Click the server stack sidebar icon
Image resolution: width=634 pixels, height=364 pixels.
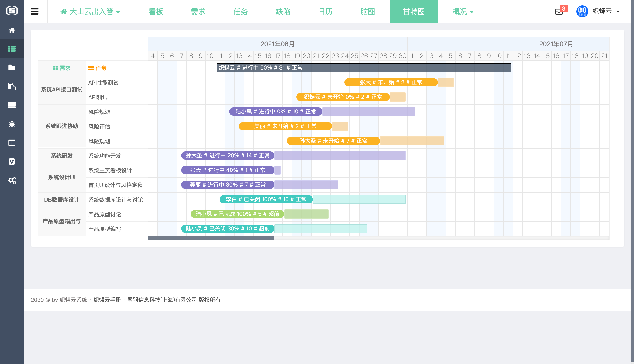point(12,105)
